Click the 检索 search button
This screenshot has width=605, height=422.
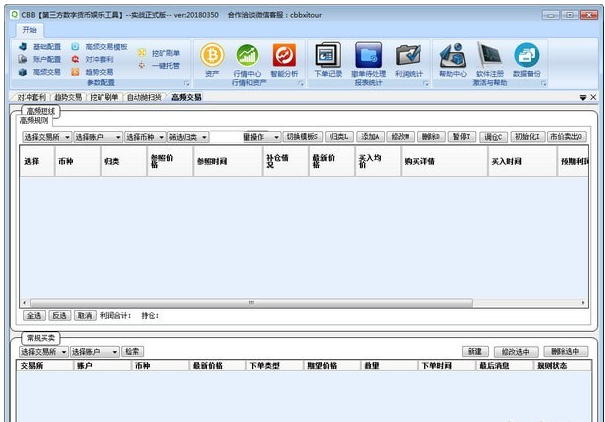click(x=132, y=351)
